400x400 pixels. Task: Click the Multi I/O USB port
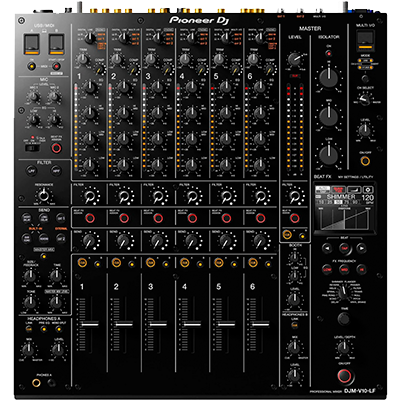pyautogui.click(x=365, y=40)
